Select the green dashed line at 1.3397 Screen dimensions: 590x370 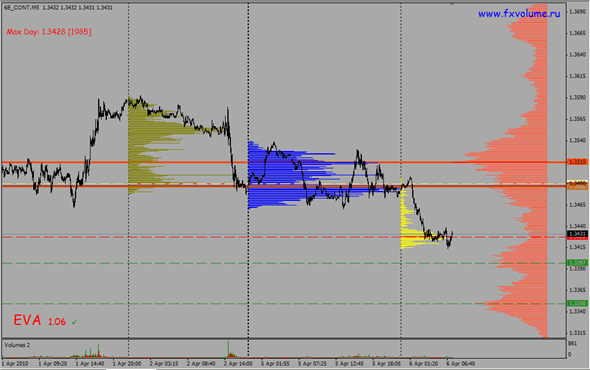click(284, 263)
